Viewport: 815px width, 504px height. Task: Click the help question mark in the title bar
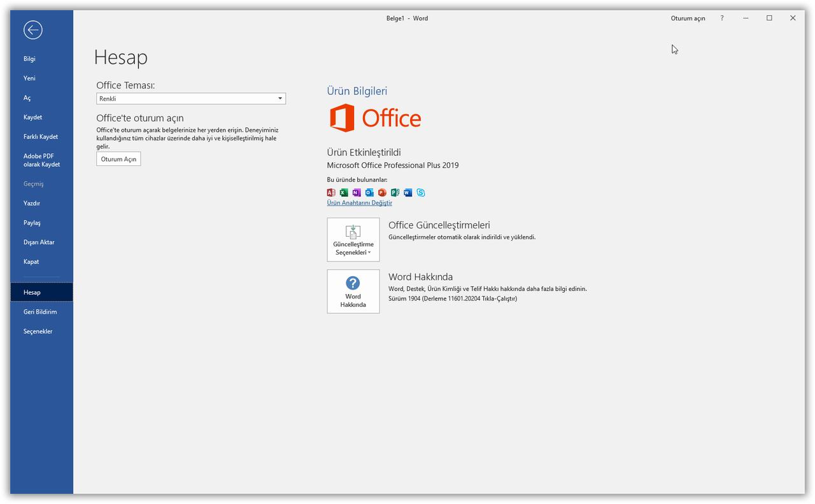(x=722, y=18)
